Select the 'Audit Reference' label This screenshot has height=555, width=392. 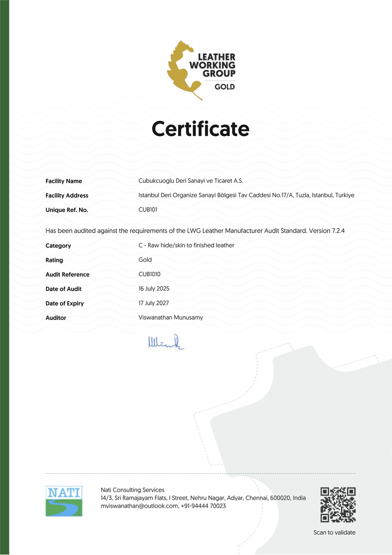[x=67, y=274]
